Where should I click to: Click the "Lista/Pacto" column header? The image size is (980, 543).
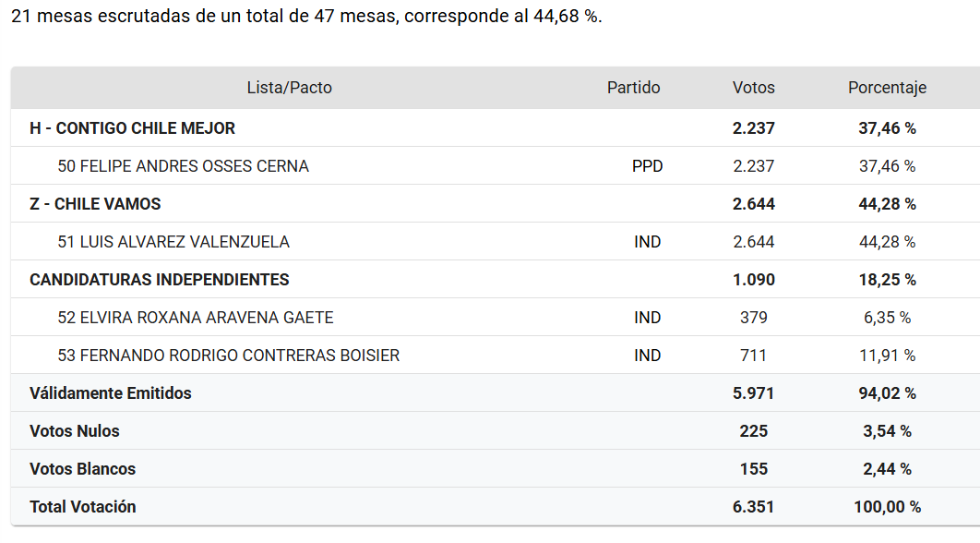(x=289, y=88)
